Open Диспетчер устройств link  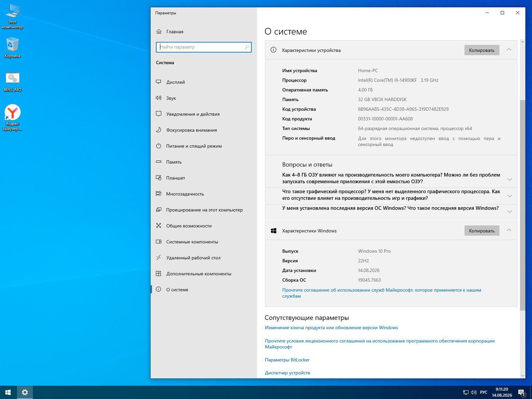[x=288, y=373]
